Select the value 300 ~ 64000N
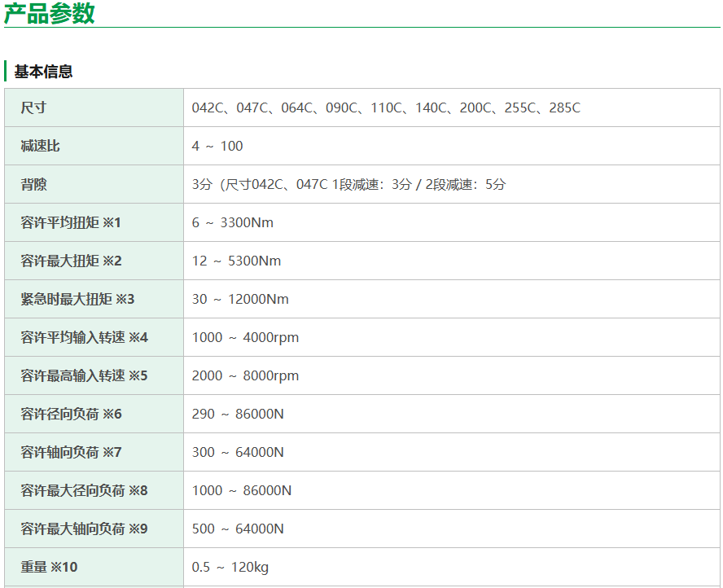The height and width of the screenshot is (588, 723). 238,452
